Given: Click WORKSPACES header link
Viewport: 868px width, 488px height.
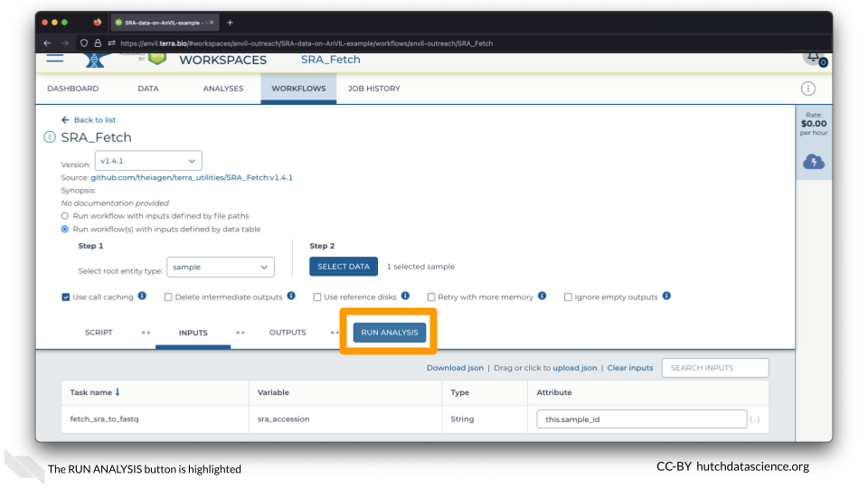Looking at the screenshot, I should [x=223, y=61].
